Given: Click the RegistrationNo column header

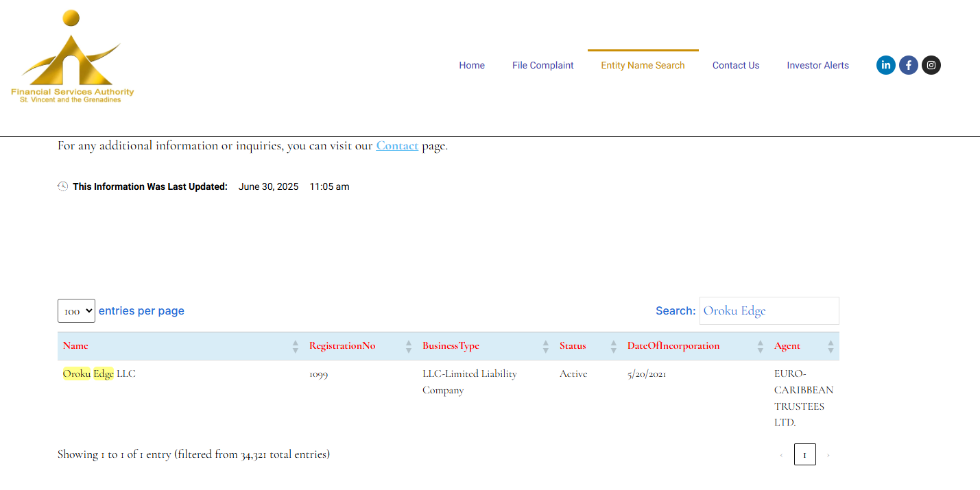Looking at the screenshot, I should [x=360, y=346].
